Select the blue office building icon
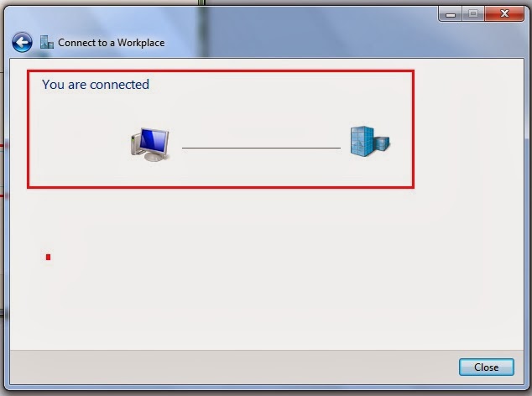 pyautogui.click(x=370, y=141)
